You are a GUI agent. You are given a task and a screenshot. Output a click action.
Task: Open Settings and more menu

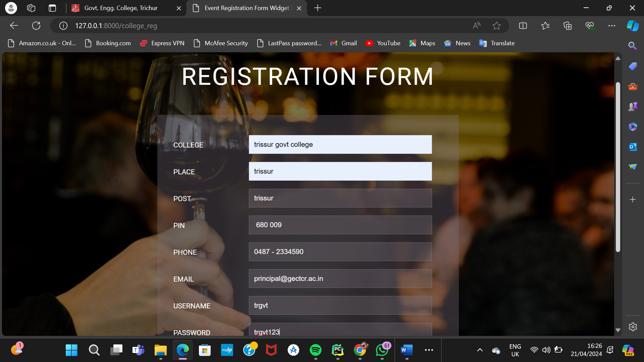(612, 25)
